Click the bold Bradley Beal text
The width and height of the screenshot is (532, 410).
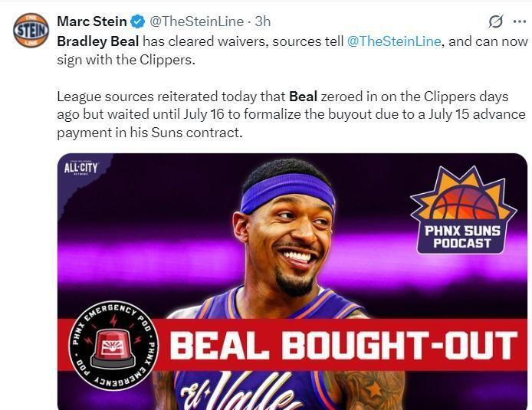pos(97,41)
